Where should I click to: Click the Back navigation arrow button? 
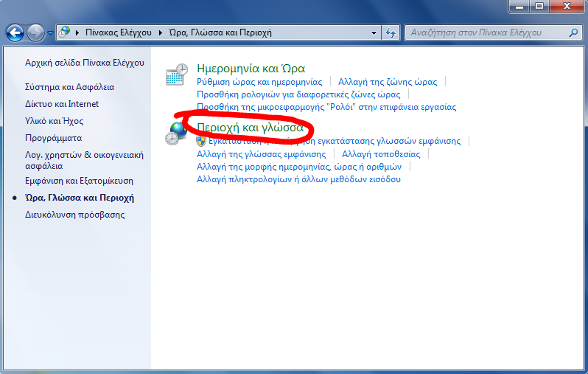[x=15, y=32]
